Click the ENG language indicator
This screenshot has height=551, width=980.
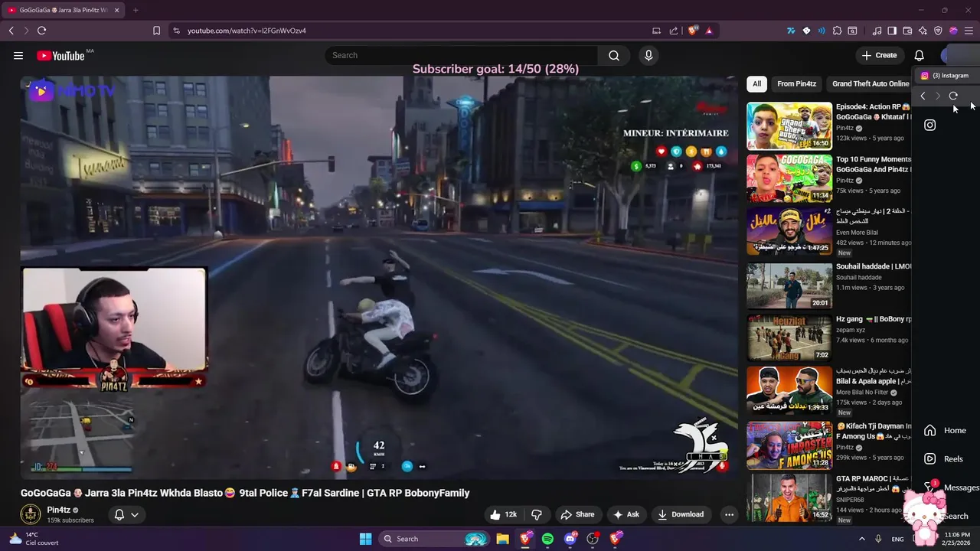(897, 539)
